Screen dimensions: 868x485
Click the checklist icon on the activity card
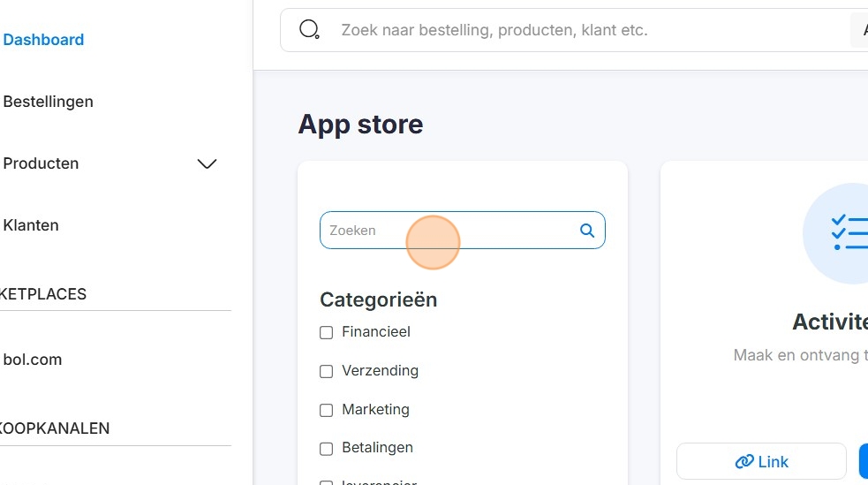(849, 232)
